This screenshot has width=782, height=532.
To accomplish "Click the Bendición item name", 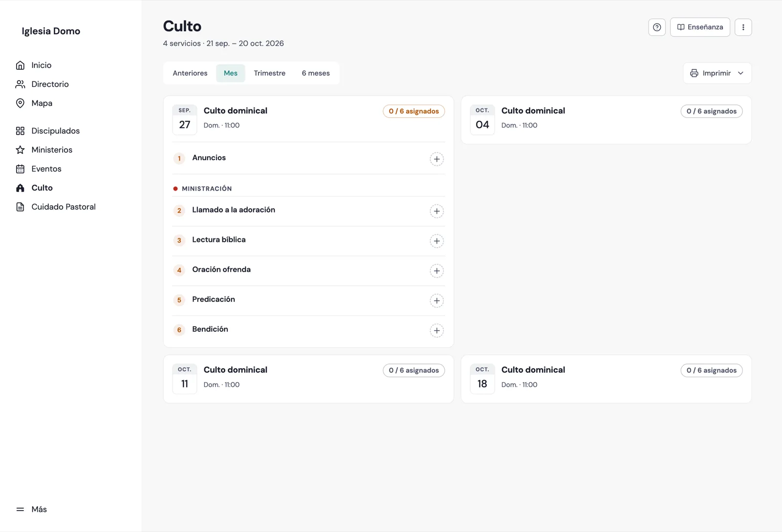I will coord(210,329).
